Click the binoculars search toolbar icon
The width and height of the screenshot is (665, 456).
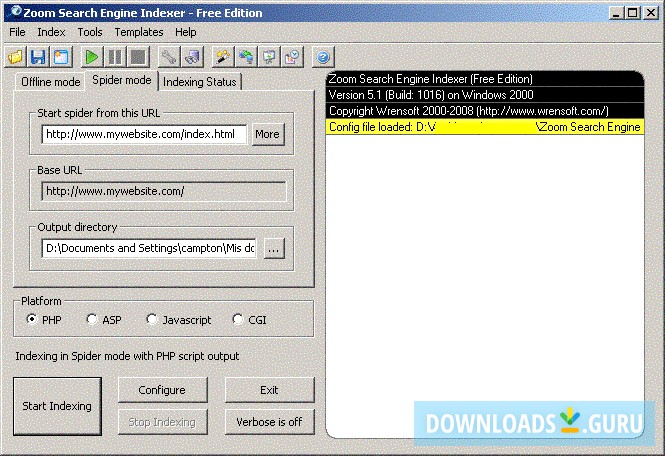pyautogui.click(x=192, y=57)
